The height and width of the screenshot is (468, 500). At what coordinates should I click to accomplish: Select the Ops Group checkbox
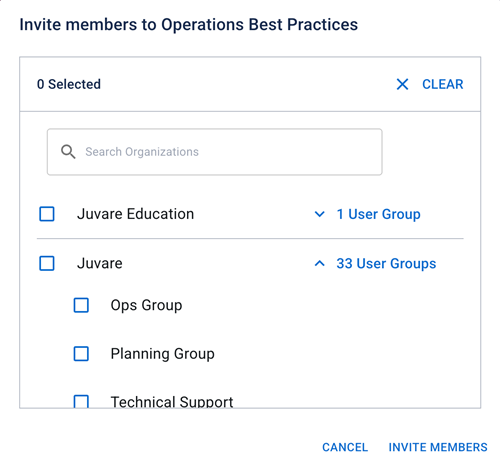tap(81, 305)
